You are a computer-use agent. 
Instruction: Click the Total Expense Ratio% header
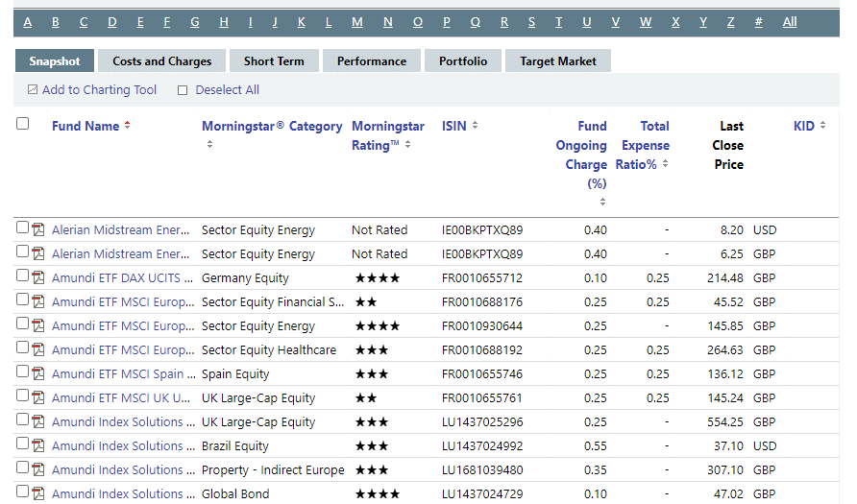coord(643,145)
